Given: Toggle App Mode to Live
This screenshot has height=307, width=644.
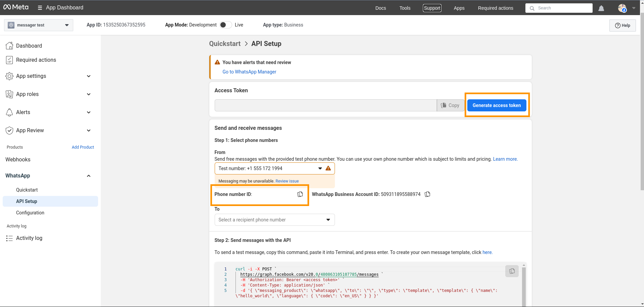Looking at the screenshot, I should pyautogui.click(x=225, y=25).
